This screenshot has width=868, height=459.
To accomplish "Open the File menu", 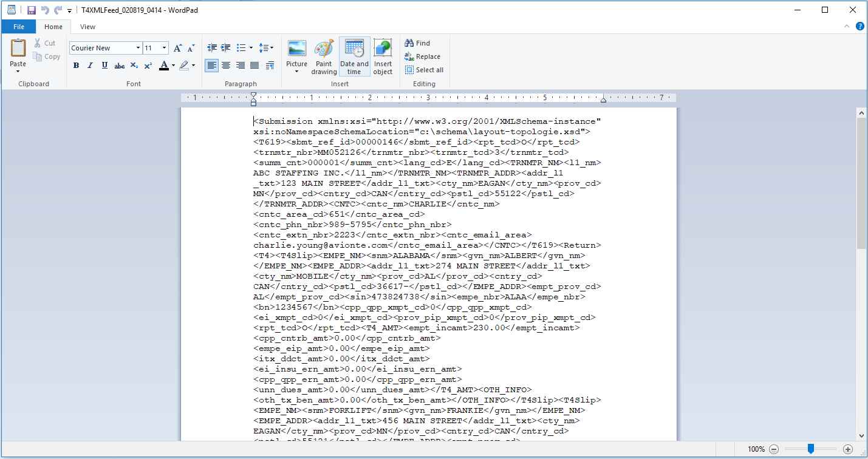I will click(x=19, y=27).
